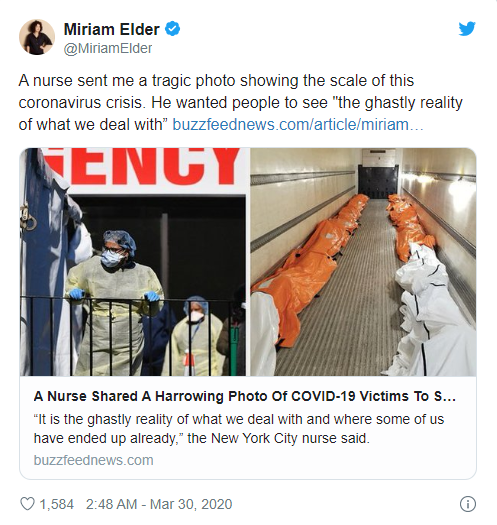Click the article description quote text
Image resolution: width=497 pixels, height=525 pixels.
pyautogui.click(x=239, y=429)
